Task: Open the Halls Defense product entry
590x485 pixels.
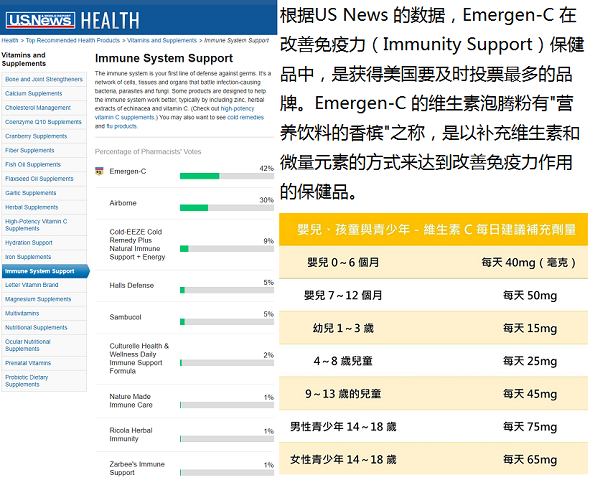Action: click(132, 286)
